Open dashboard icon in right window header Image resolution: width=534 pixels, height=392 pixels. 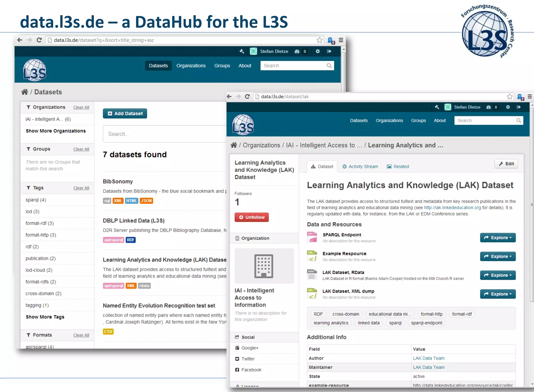(489, 107)
